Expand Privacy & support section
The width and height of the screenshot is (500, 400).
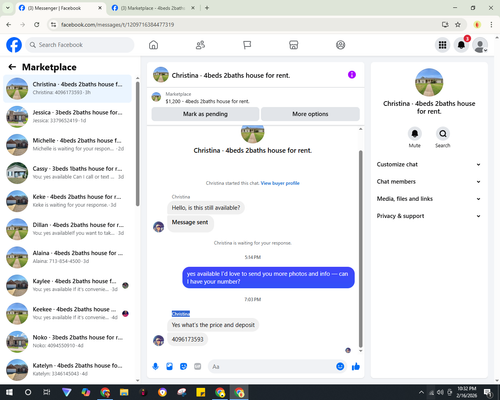tap(429, 216)
